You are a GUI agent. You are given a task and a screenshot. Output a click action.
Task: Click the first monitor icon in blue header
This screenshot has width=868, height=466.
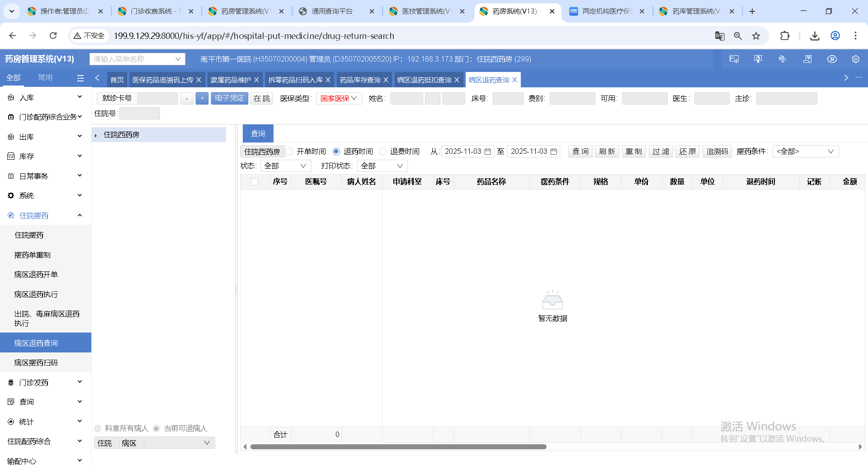coord(734,59)
